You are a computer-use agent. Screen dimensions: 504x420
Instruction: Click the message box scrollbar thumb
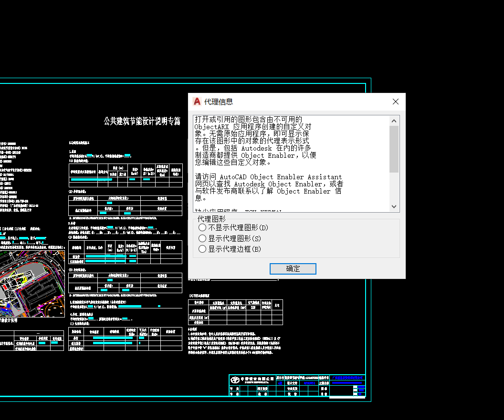pyautogui.click(x=394, y=149)
